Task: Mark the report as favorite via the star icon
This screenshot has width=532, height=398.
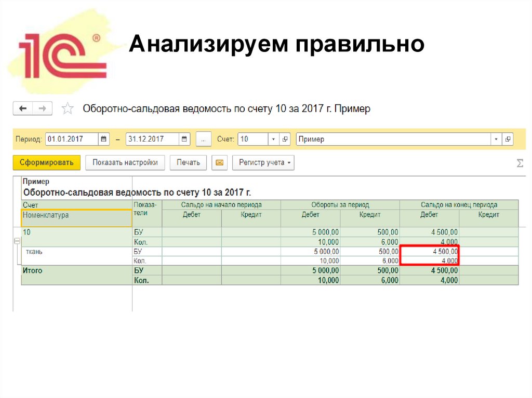Action: 68,108
